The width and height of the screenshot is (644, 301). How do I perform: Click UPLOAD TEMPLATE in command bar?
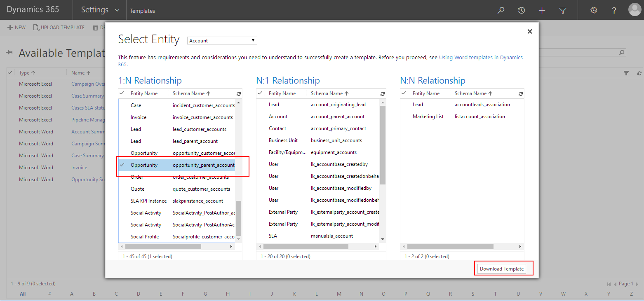point(59,28)
